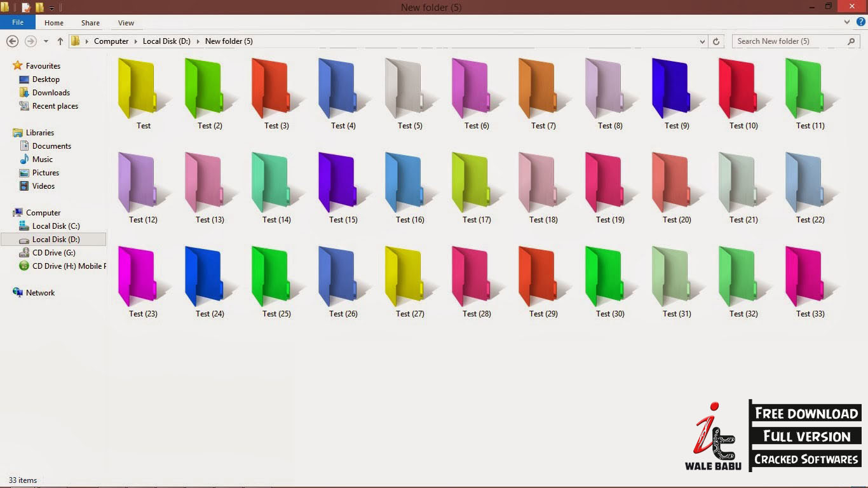This screenshot has height=488, width=868.
Task: Switch to the View tab
Action: pyautogui.click(x=125, y=22)
